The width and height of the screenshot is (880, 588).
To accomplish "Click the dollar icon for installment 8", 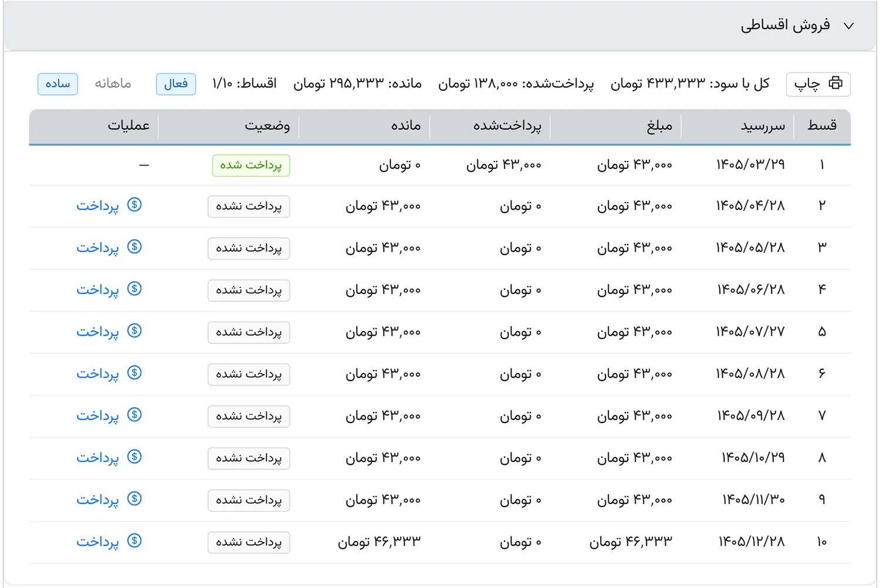I will pyautogui.click(x=134, y=457).
